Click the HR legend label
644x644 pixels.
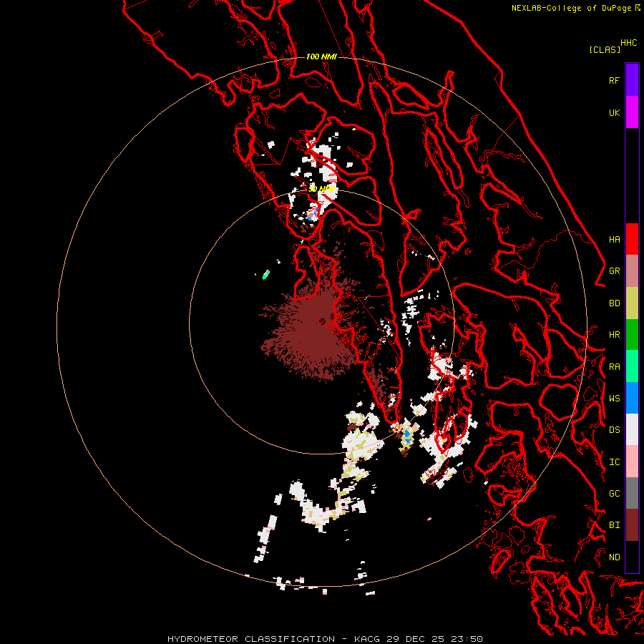[x=614, y=335]
